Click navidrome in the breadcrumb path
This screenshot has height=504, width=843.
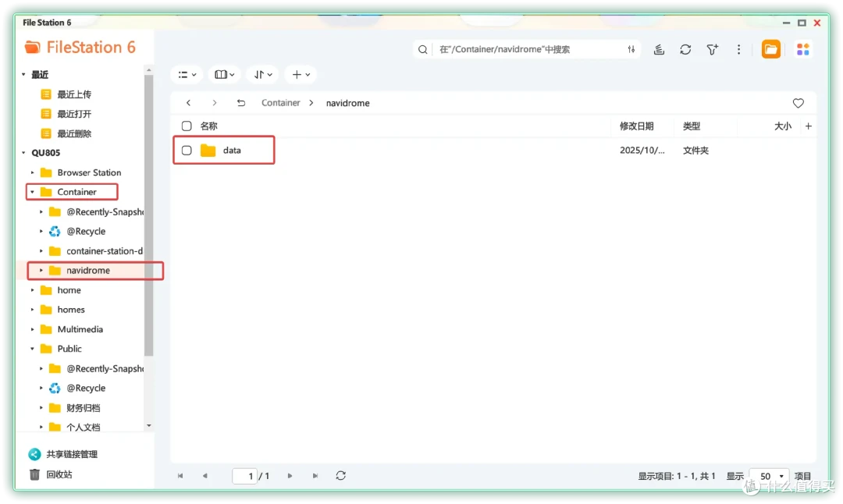pyautogui.click(x=348, y=103)
